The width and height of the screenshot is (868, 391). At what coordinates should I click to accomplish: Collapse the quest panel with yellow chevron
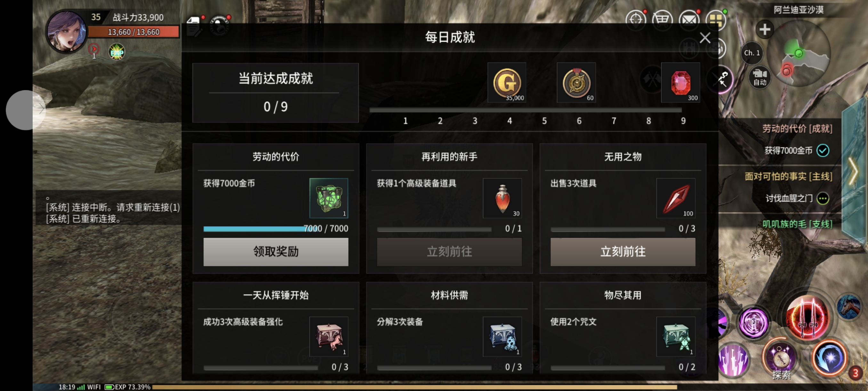(853, 171)
